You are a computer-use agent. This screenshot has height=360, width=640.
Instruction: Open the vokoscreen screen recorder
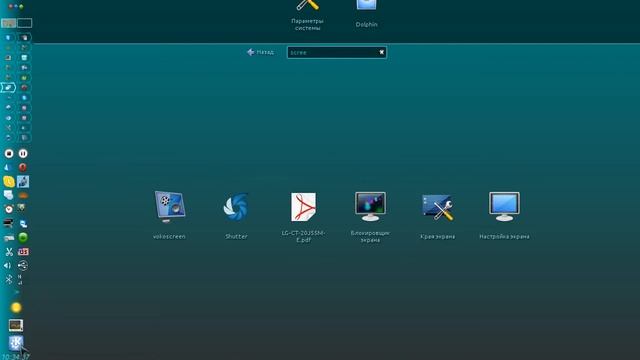(x=169, y=215)
